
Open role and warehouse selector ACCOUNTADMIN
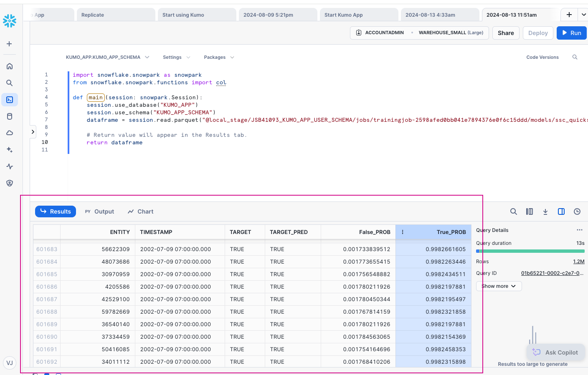pos(419,33)
